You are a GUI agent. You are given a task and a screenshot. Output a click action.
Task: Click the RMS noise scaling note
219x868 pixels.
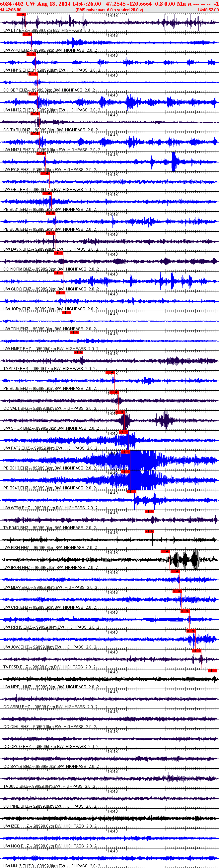tap(109, 10)
